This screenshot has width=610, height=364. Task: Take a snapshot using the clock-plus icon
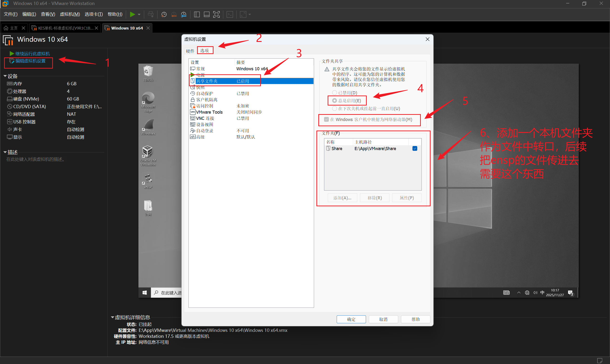coord(164,15)
